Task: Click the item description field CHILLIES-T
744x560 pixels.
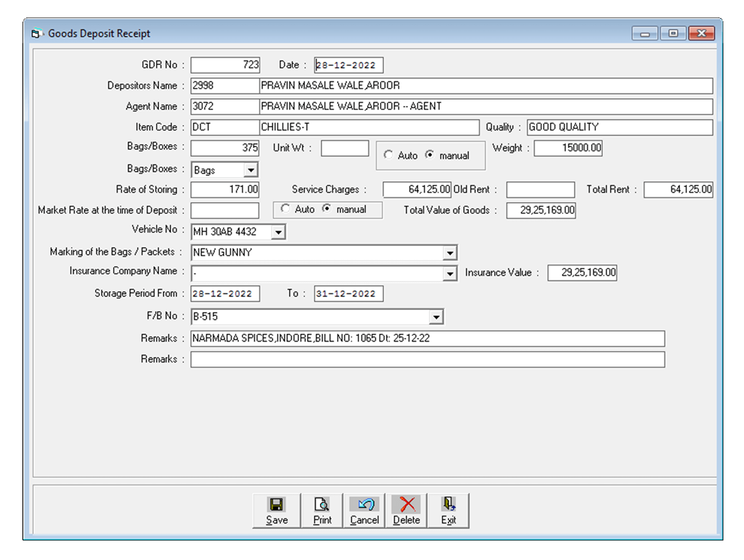Action: [x=369, y=127]
